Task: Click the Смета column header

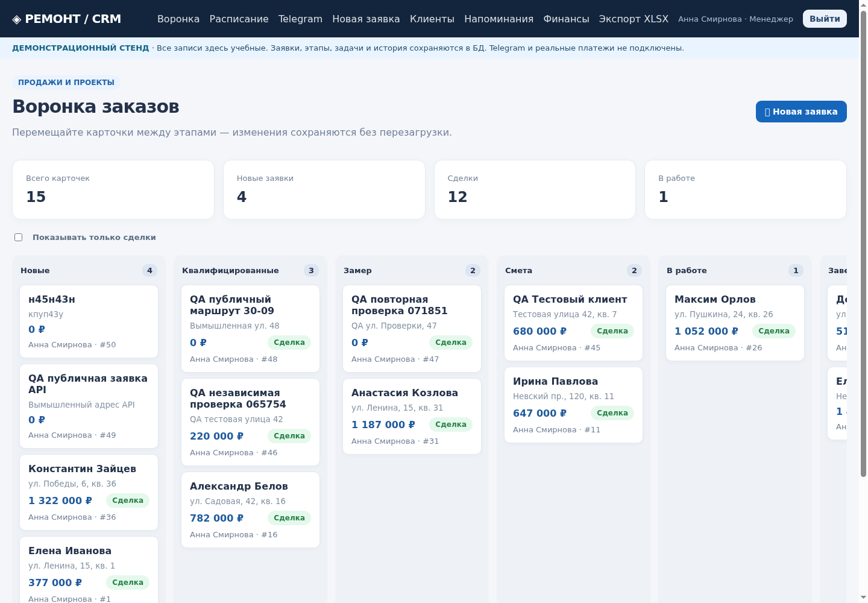Action: click(x=518, y=271)
